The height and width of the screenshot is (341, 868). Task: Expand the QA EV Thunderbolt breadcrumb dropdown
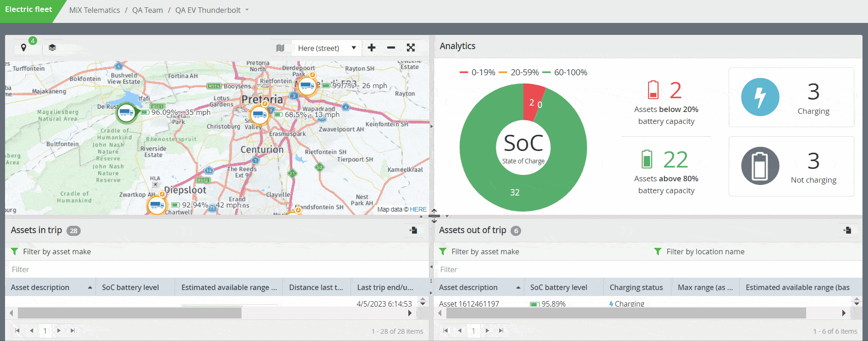(x=247, y=10)
